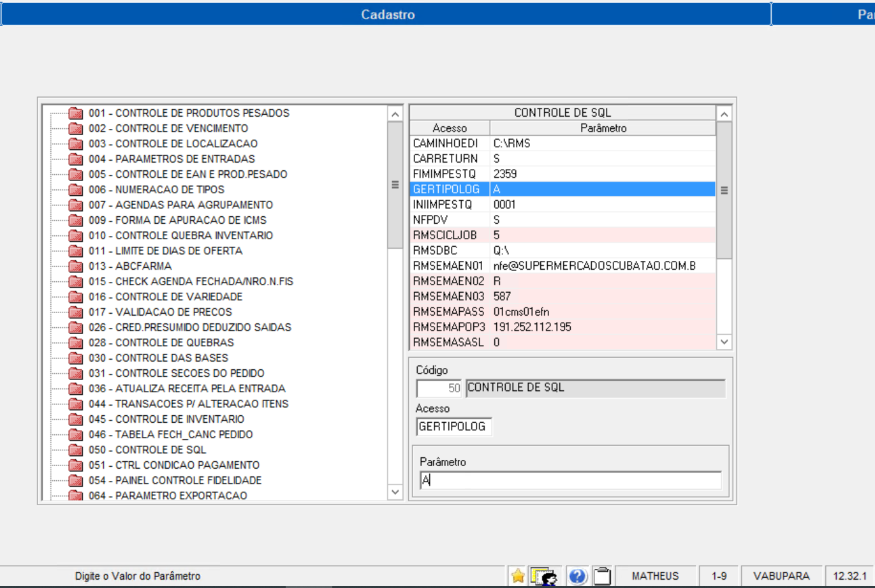Select tree item 015 - CHECK AGENDA FECHADA/NRO.N.FIS
This screenshot has width=875, height=588.
click(191, 281)
